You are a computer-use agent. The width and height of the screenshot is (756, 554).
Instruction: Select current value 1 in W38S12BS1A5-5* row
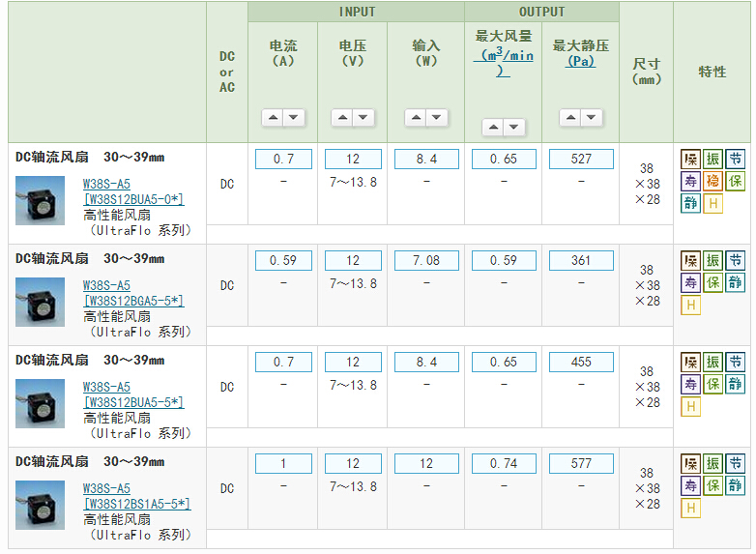point(283,463)
